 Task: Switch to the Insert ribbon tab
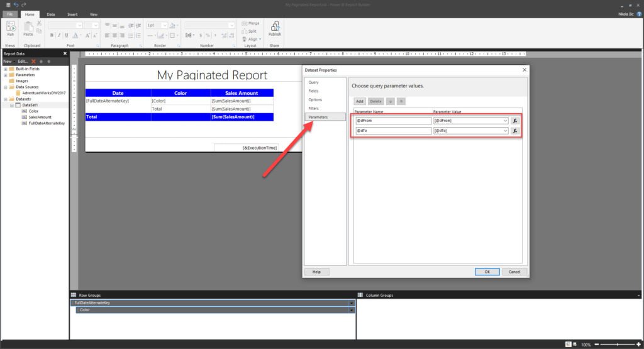72,14
